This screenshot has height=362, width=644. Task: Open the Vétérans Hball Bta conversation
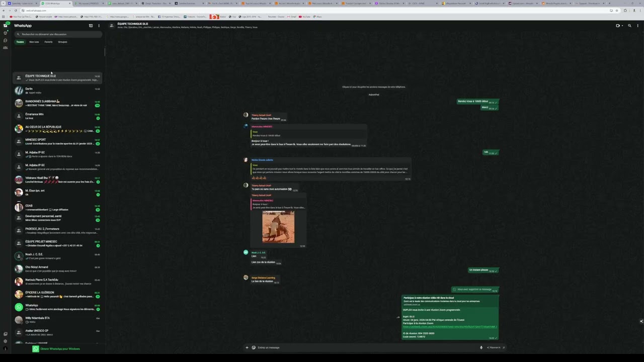[58, 179]
